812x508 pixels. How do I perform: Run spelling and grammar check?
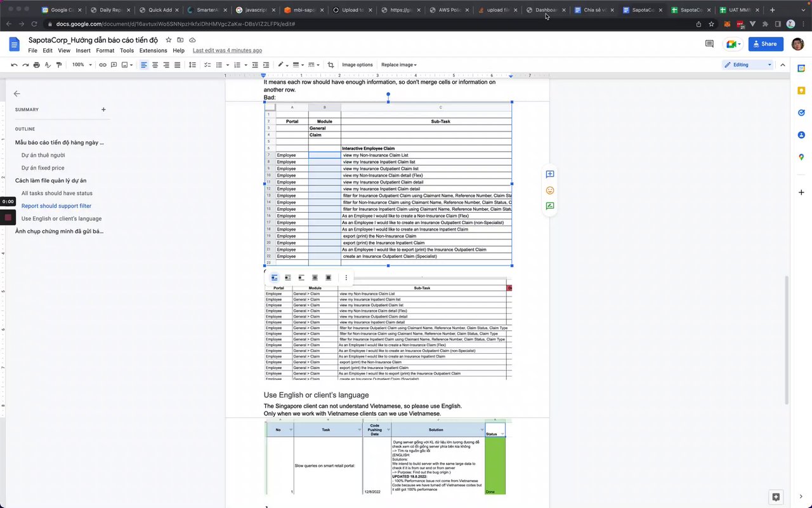point(48,65)
